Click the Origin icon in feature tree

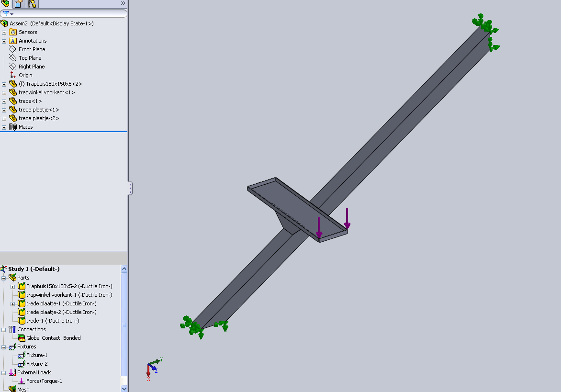[x=13, y=75]
